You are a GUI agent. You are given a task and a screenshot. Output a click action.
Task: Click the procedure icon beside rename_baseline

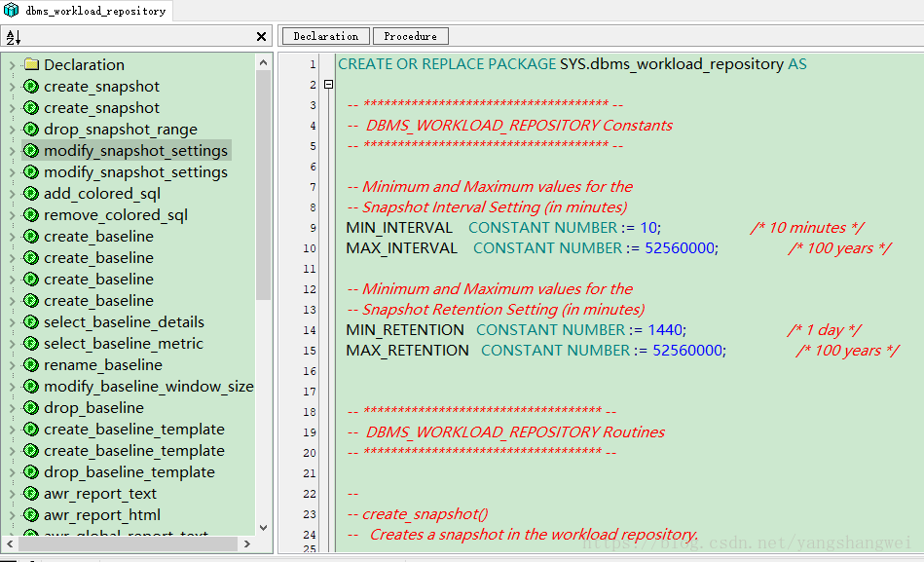tap(30, 365)
